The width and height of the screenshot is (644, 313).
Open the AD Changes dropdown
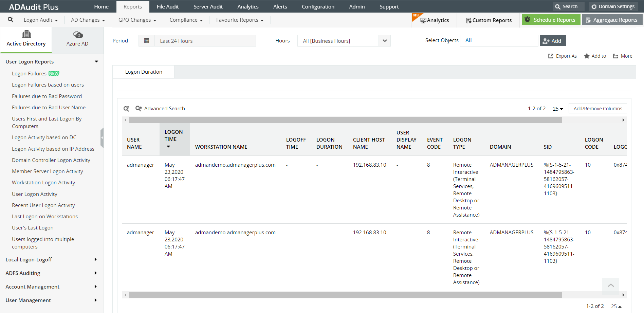88,20
